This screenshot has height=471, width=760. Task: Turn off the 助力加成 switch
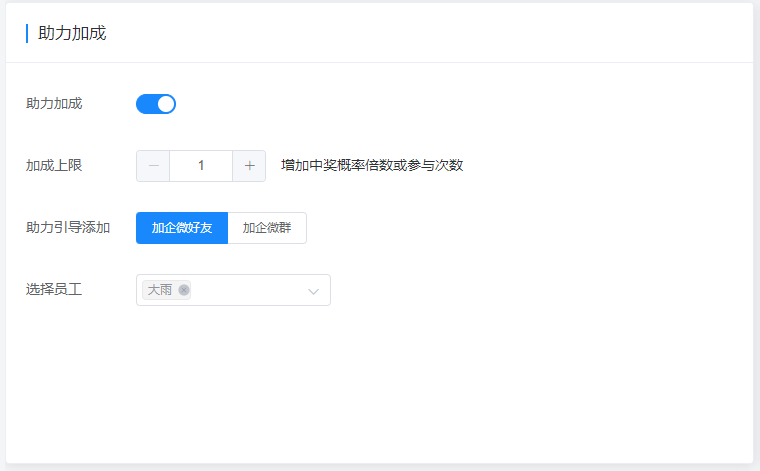[155, 104]
